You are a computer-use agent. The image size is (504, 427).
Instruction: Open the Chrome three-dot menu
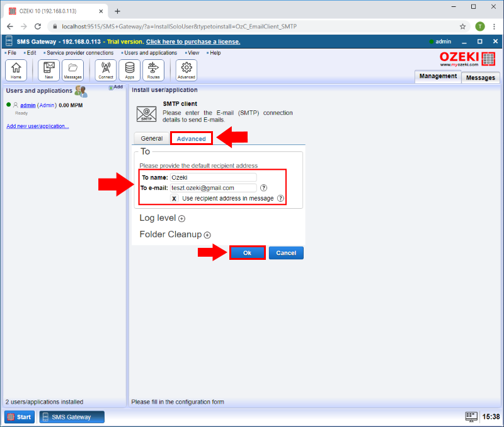[x=494, y=26]
